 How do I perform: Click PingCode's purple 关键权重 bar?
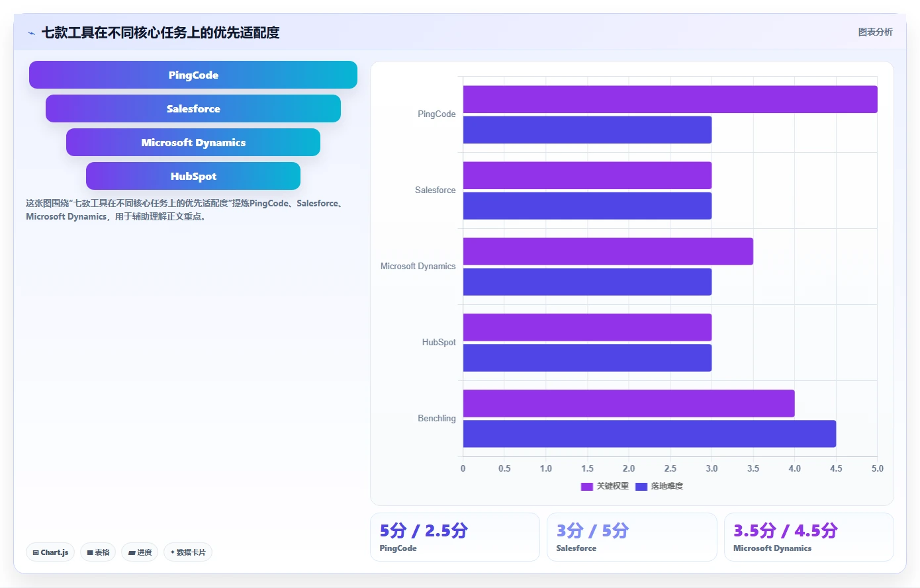click(x=670, y=99)
